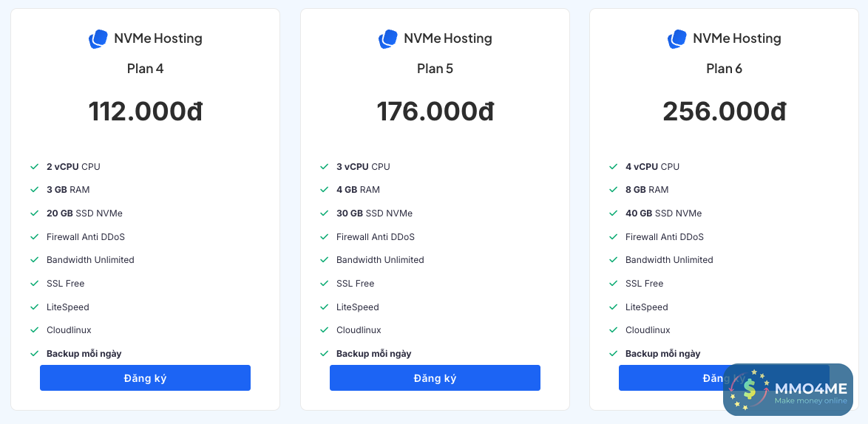Click the NVMe Hosting logo icon on Plan 4
Viewport: 868px width, 424px height.
[x=98, y=39]
